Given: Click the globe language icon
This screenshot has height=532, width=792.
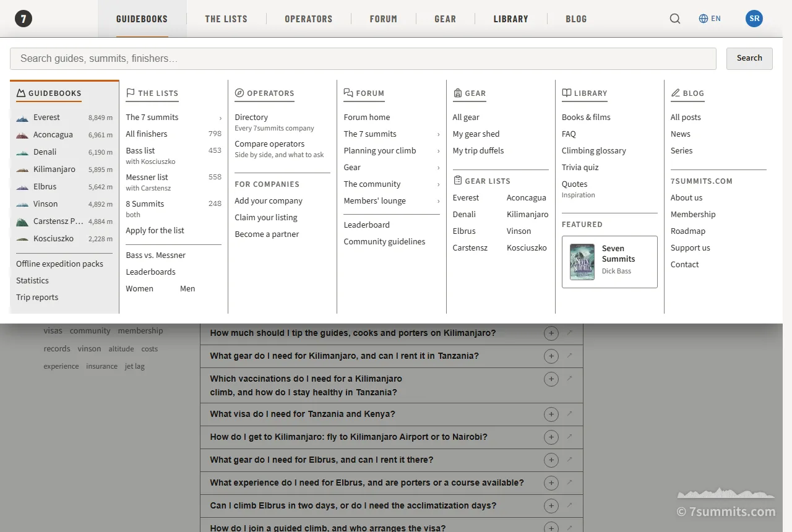Looking at the screenshot, I should [x=704, y=19].
